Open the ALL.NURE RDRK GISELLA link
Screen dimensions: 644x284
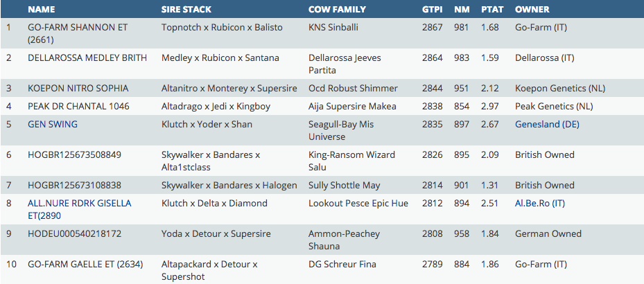coord(79,204)
